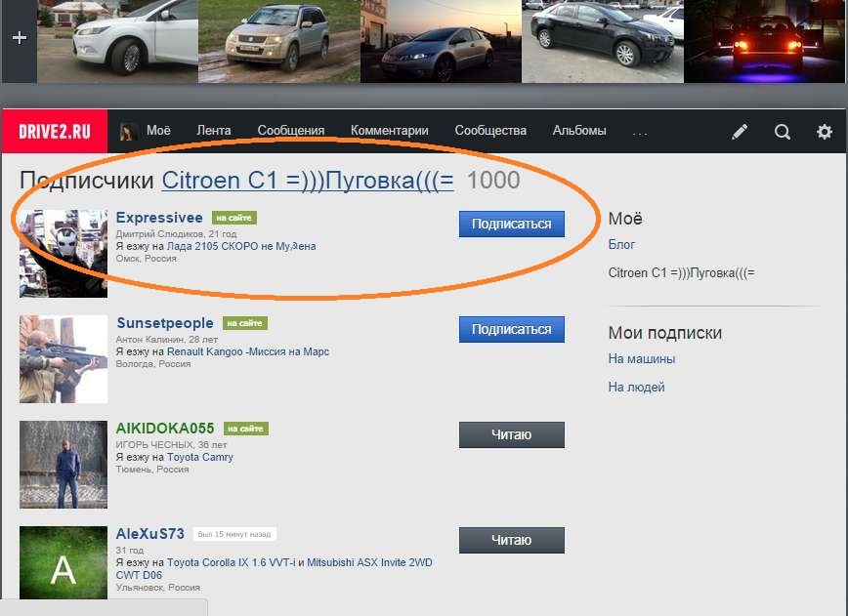Open the Sunsetpeople profile name

[165, 322]
